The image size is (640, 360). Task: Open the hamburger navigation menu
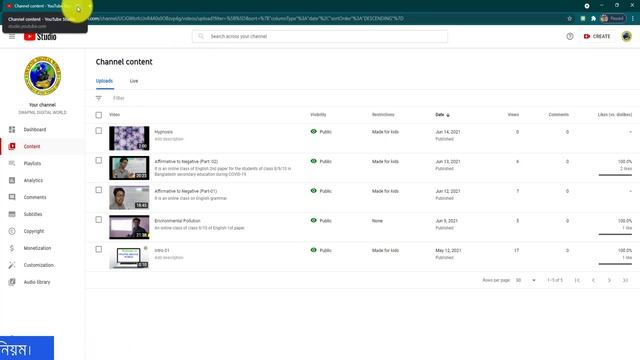point(12,36)
